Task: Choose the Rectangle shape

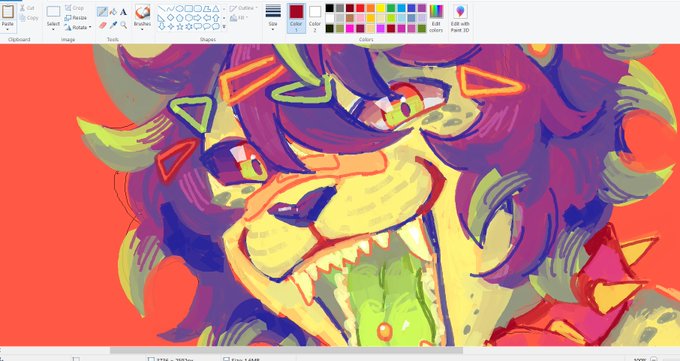Action: point(189,9)
